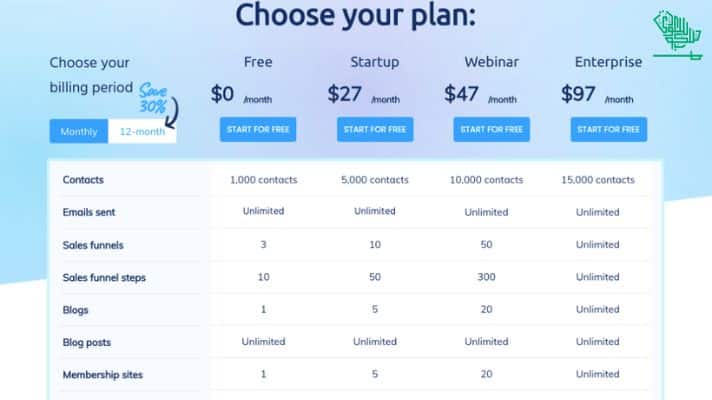Select the Startup plan heading

click(375, 62)
